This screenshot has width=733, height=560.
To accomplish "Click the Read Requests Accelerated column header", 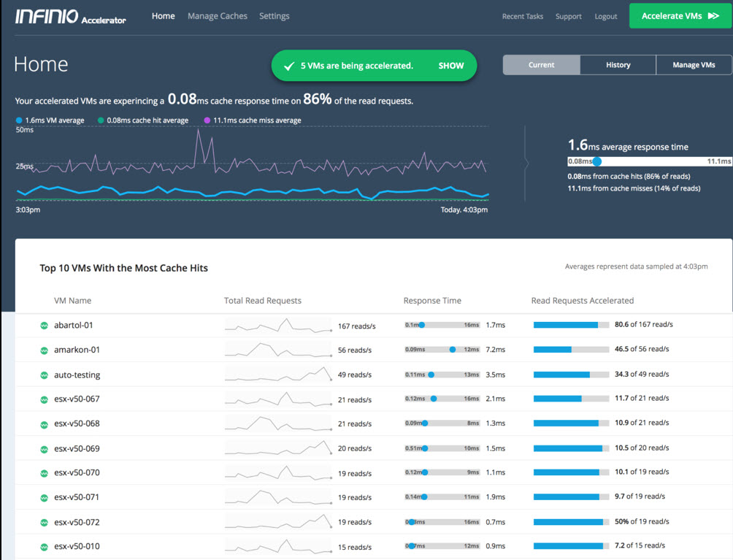I will point(583,301).
